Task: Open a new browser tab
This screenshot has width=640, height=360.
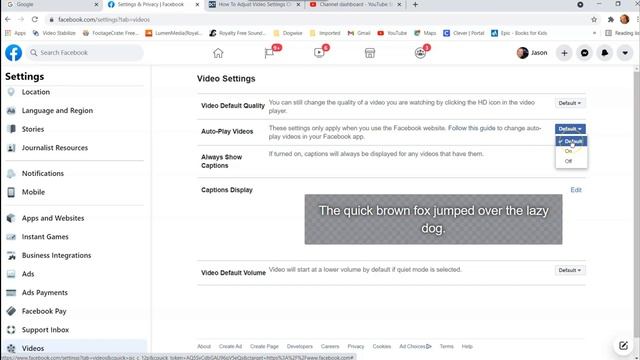Action: tap(415, 4)
